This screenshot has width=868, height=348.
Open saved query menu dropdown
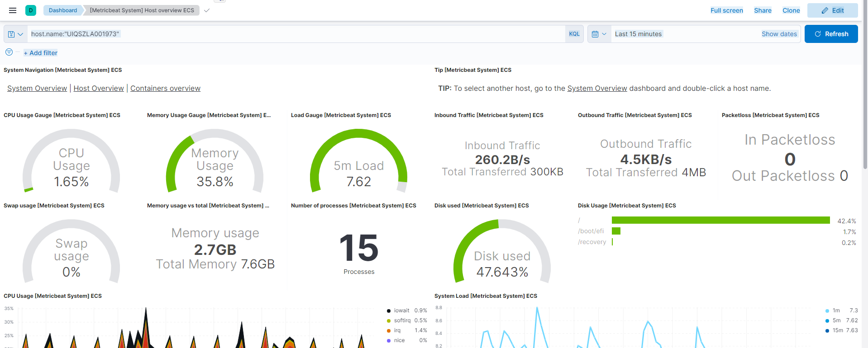15,34
